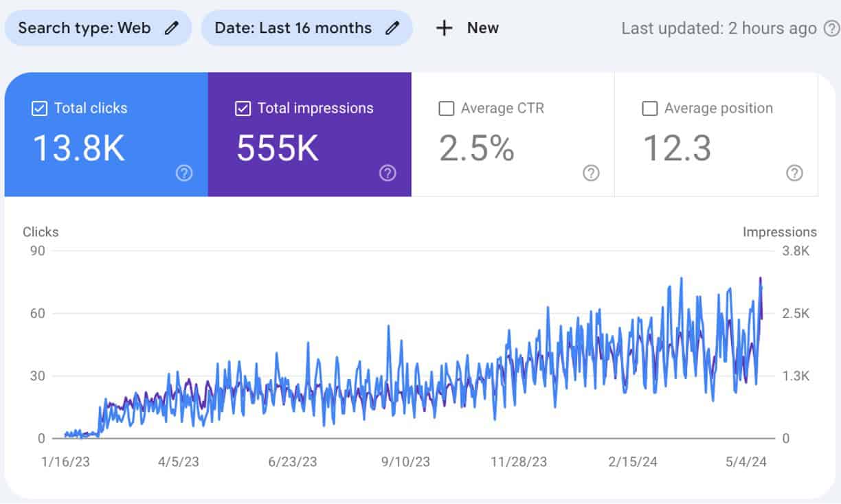Click help icon in Total impressions card
The image size is (841, 504).
click(388, 173)
